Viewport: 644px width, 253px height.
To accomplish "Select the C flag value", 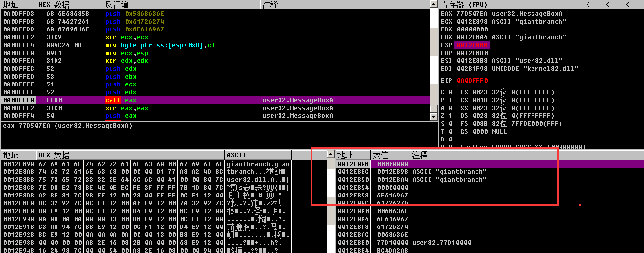I will click(x=451, y=92).
